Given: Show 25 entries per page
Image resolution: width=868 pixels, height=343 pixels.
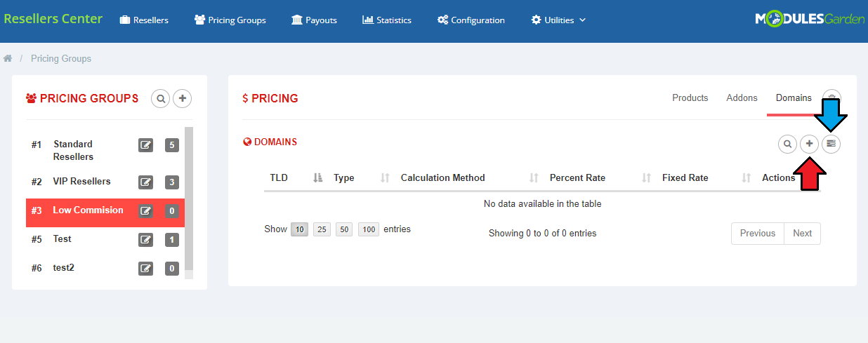Looking at the screenshot, I should [x=322, y=229].
